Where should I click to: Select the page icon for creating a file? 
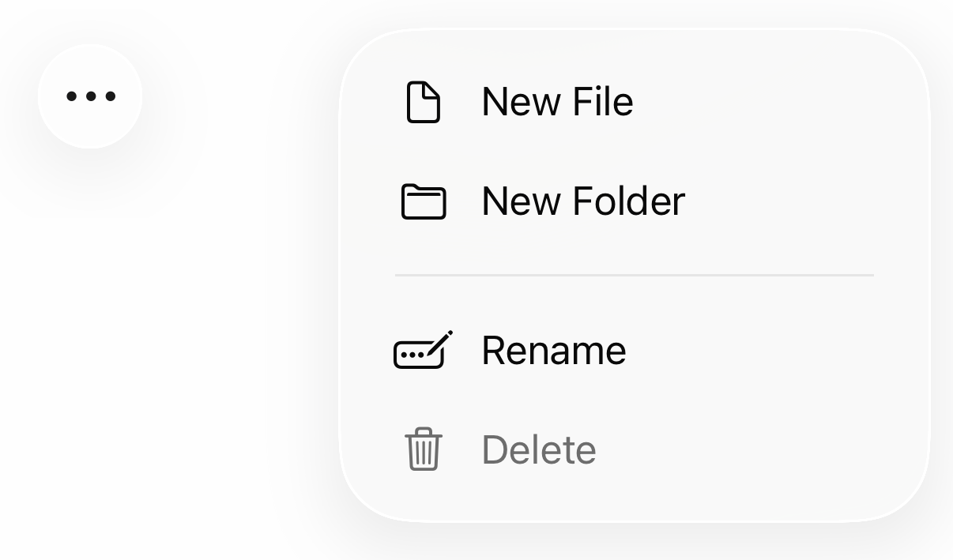coord(424,101)
